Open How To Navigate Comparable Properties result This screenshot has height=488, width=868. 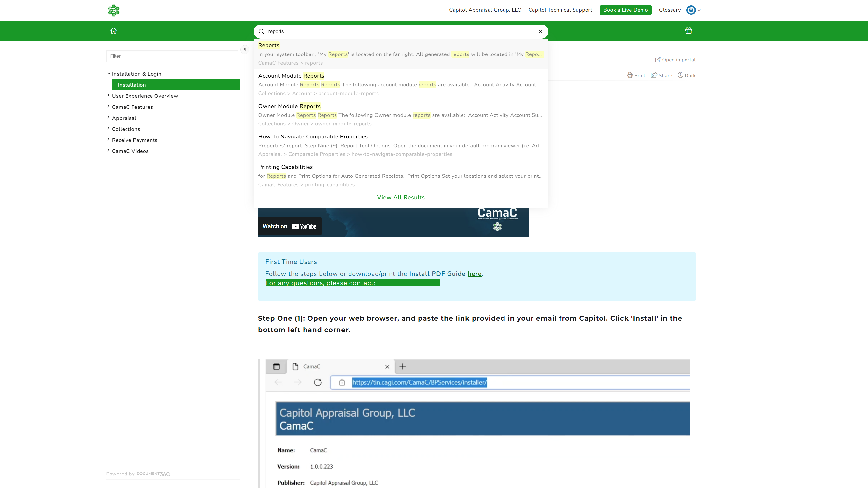pos(401,145)
